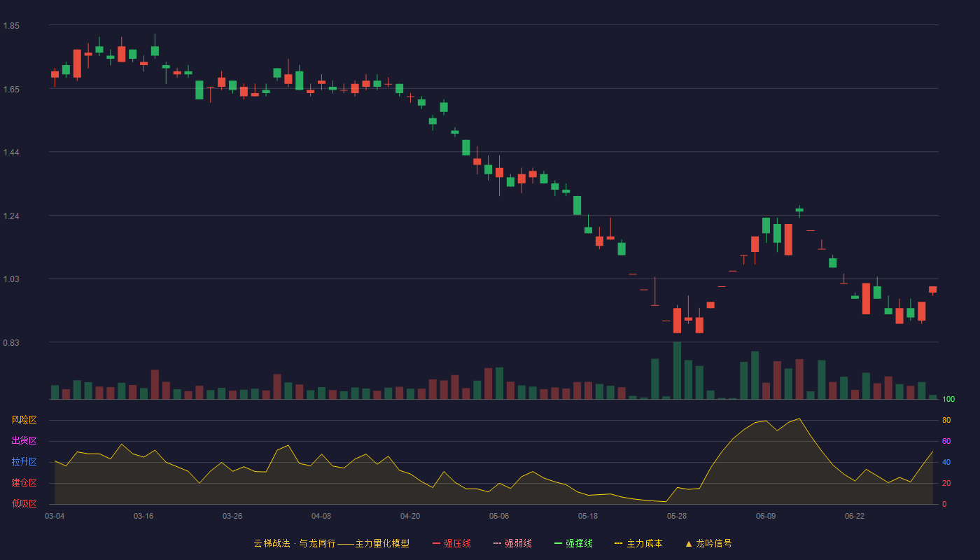Viewport: 980px width, 560px height.
Task: Toggle the 龙吟信号 series label
Action: [x=714, y=543]
